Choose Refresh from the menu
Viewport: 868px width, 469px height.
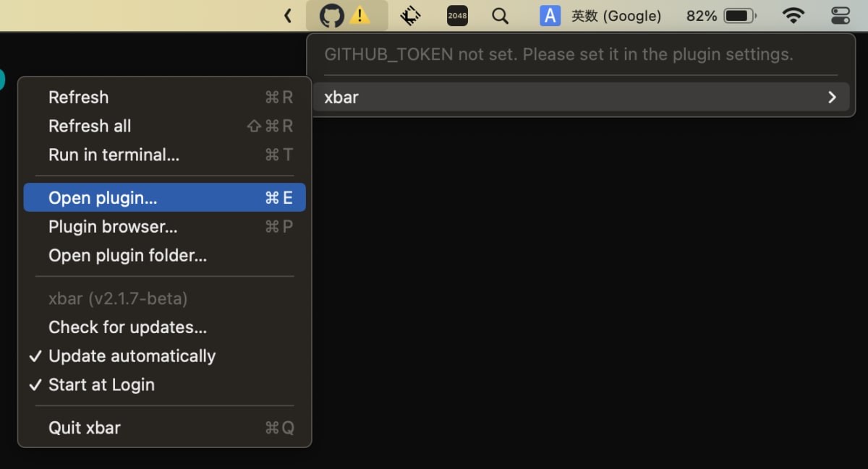165,97
